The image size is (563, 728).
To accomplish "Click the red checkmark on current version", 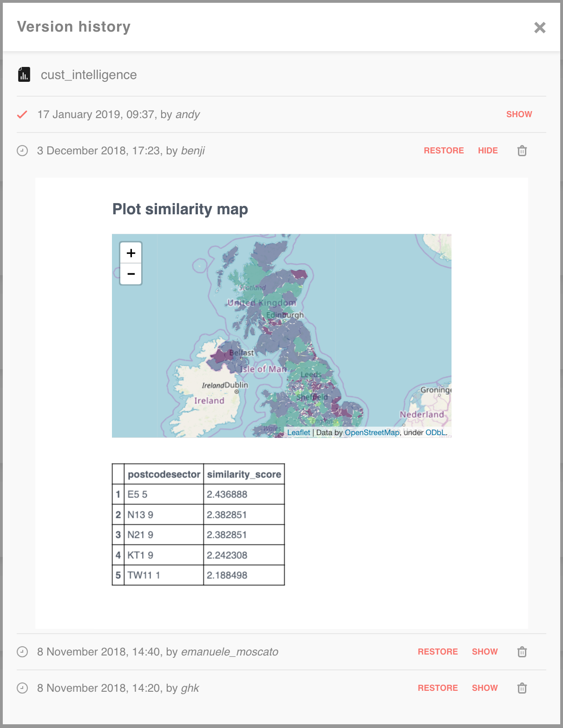I will pyautogui.click(x=22, y=114).
